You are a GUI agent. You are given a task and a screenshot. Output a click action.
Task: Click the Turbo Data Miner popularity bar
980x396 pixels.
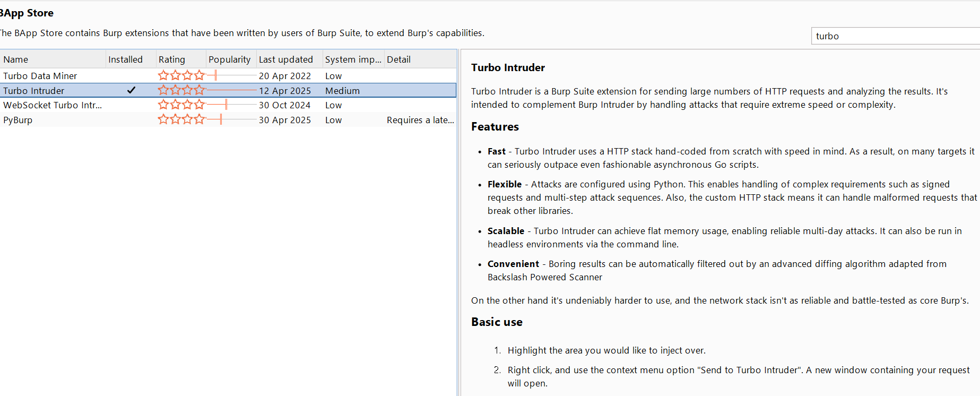231,76
